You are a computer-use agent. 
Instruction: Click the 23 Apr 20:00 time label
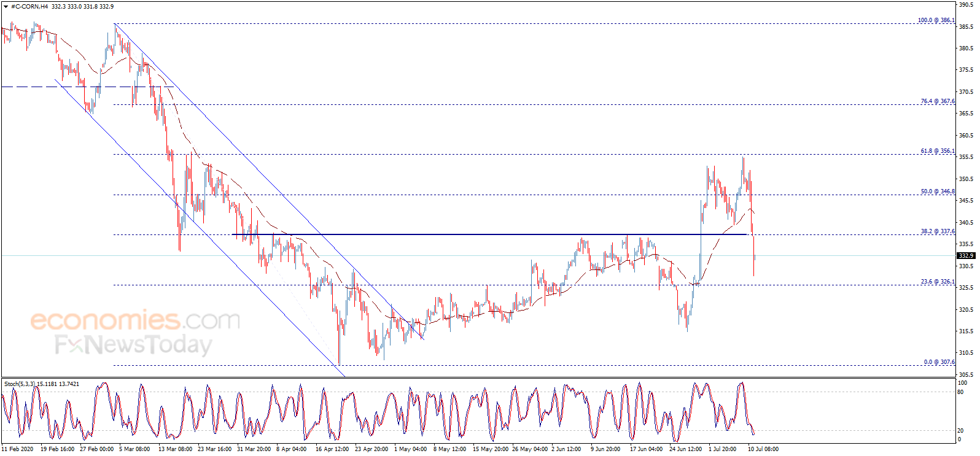[x=371, y=449]
